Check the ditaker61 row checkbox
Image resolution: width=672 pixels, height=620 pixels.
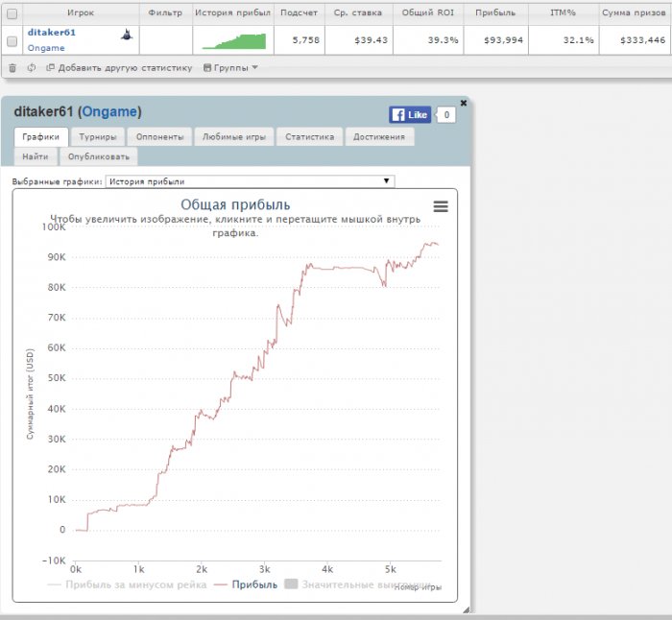pos(12,40)
